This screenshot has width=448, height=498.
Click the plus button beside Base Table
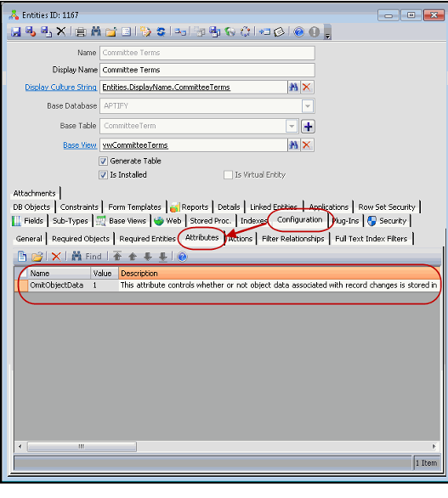point(308,127)
